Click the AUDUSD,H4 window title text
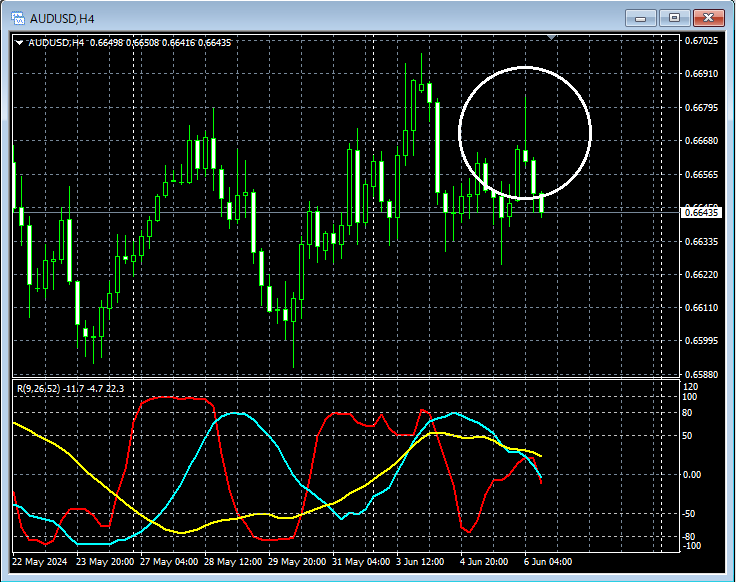Image resolution: width=737 pixels, height=582 pixels. coord(62,19)
